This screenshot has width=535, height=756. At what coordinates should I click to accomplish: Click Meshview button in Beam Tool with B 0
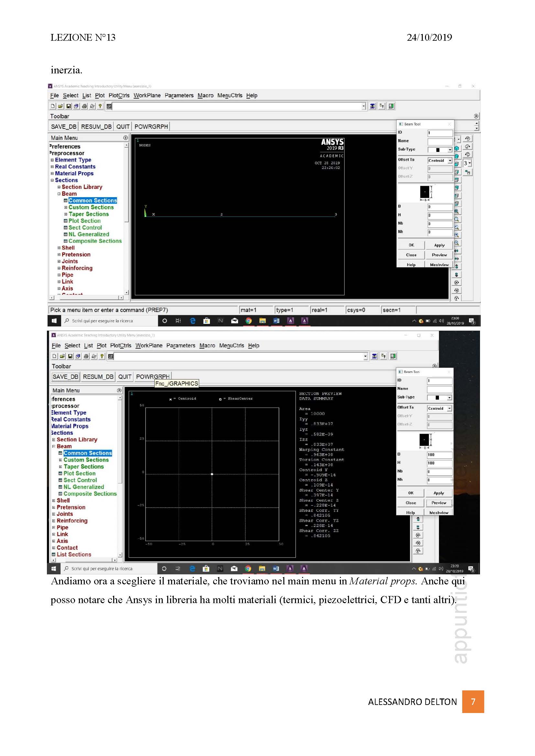pos(440,265)
